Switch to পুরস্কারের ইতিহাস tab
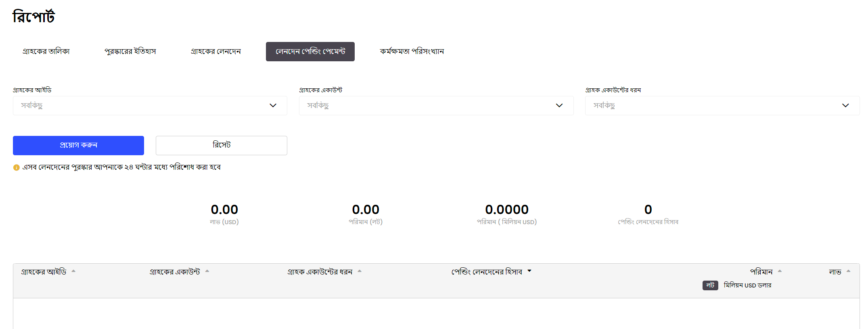Image resolution: width=868 pixels, height=329 pixels. [130, 52]
